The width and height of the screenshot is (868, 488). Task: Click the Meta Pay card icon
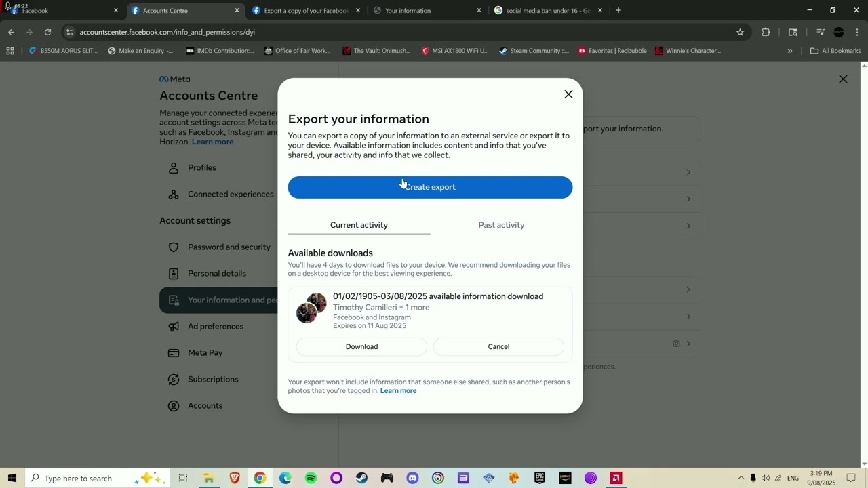pyautogui.click(x=174, y=352)
